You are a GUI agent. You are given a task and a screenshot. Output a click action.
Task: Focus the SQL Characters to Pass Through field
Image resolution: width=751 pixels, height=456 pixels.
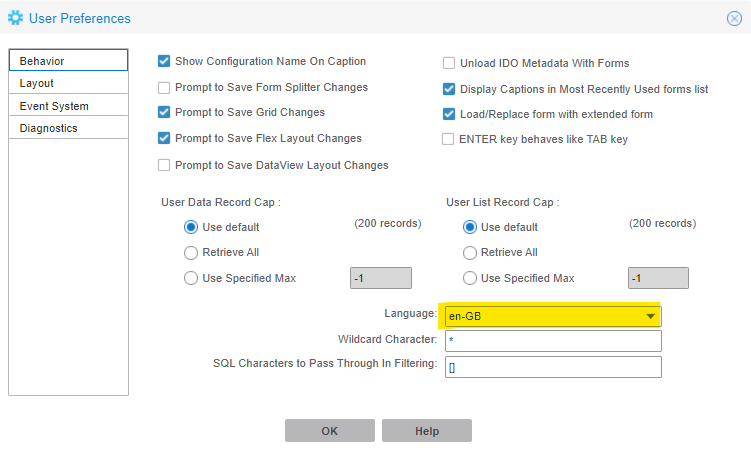[551, 367]
